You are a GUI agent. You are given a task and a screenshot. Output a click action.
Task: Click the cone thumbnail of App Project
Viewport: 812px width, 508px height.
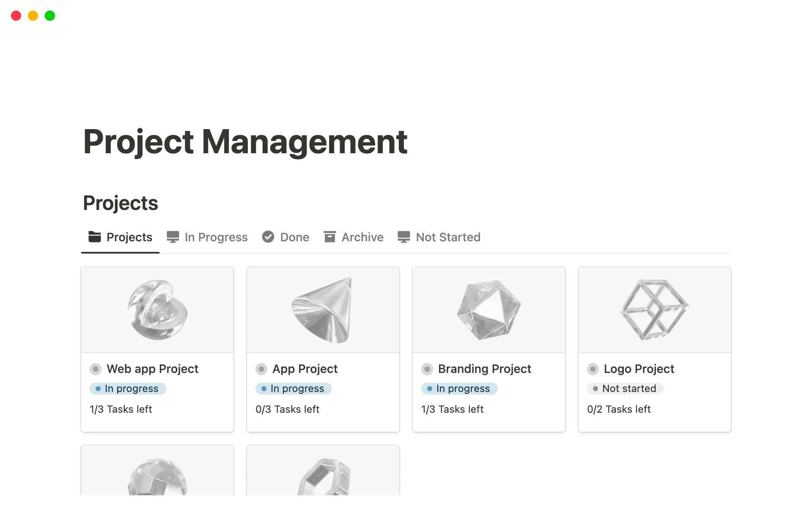323,310
